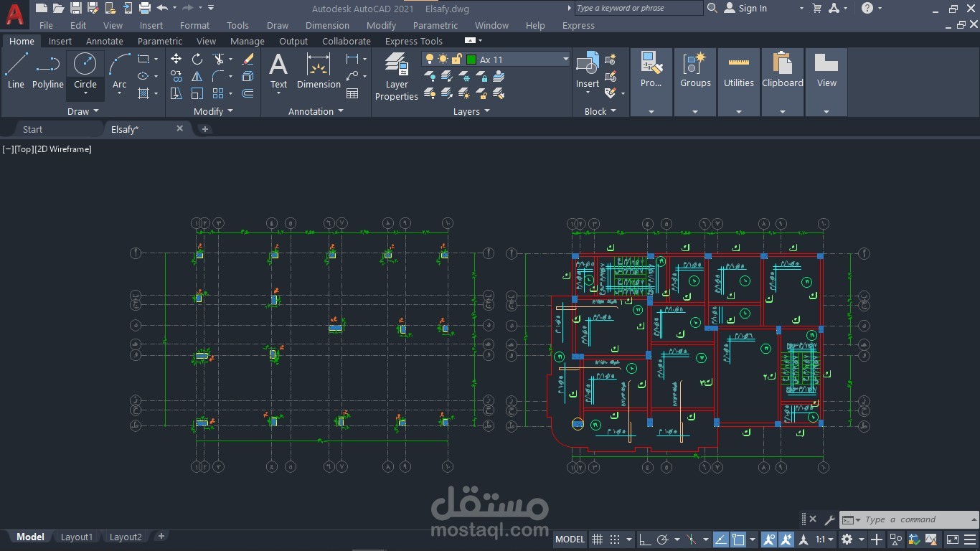This screenshot has width=980, height=551.
Task: Open the Format menu
Action: pyautogui.click(x=194, y=25)
